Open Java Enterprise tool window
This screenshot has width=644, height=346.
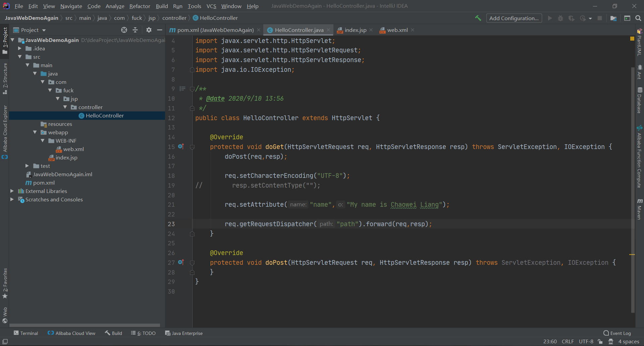tap(184, 333)
